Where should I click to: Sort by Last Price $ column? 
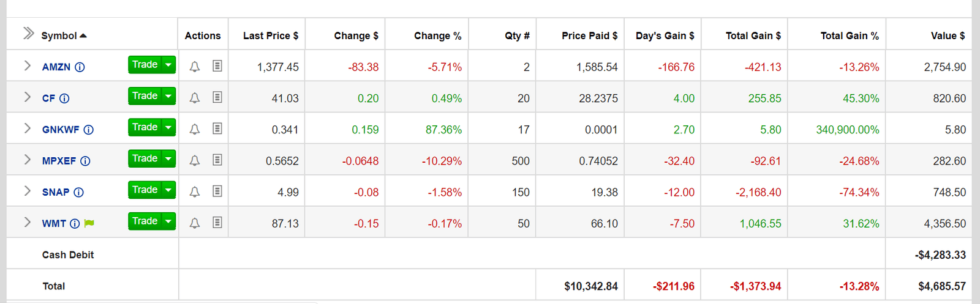271,36
